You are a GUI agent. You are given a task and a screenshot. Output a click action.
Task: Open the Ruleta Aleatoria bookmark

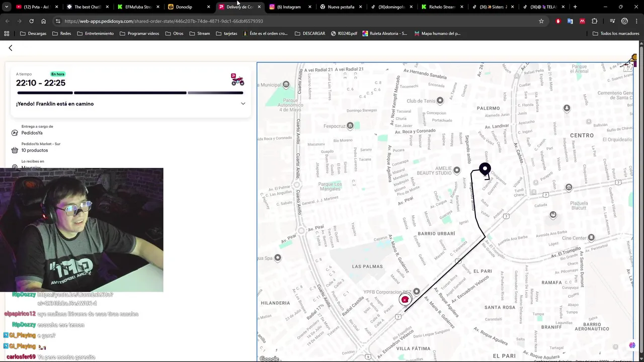(x=385, y=34)
